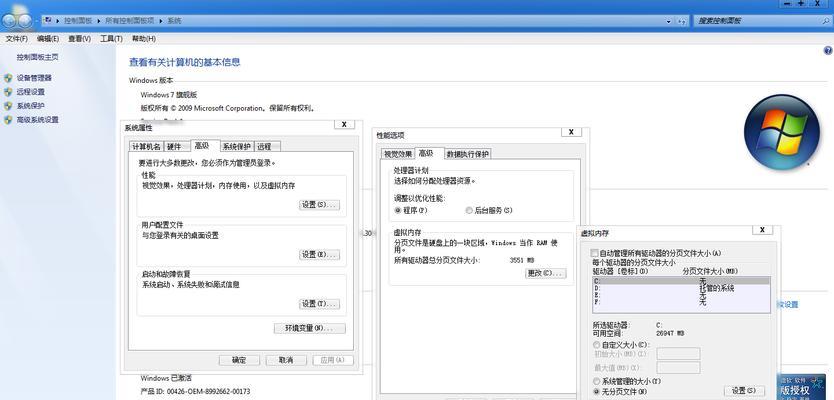Open the 查看(V) menu
This screenshot has height=400, width=834.
point(79,39)
